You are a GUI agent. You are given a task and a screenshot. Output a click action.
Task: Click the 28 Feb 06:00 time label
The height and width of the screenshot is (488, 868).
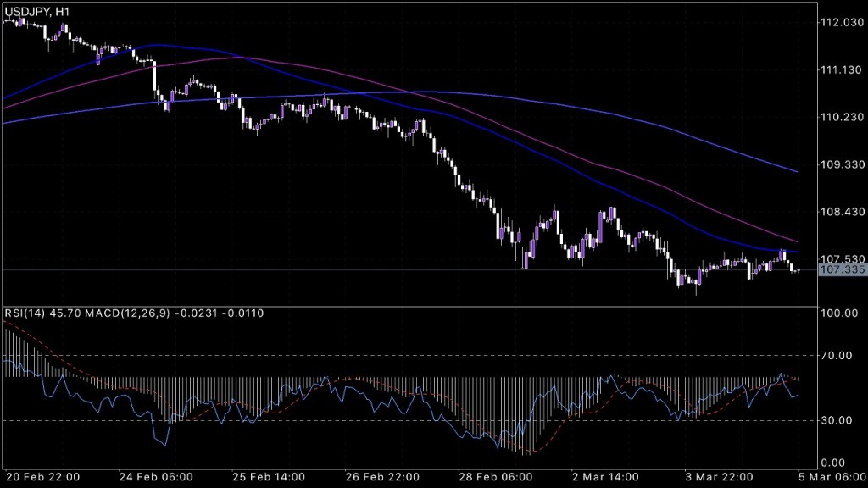click(x=497, y=477)
